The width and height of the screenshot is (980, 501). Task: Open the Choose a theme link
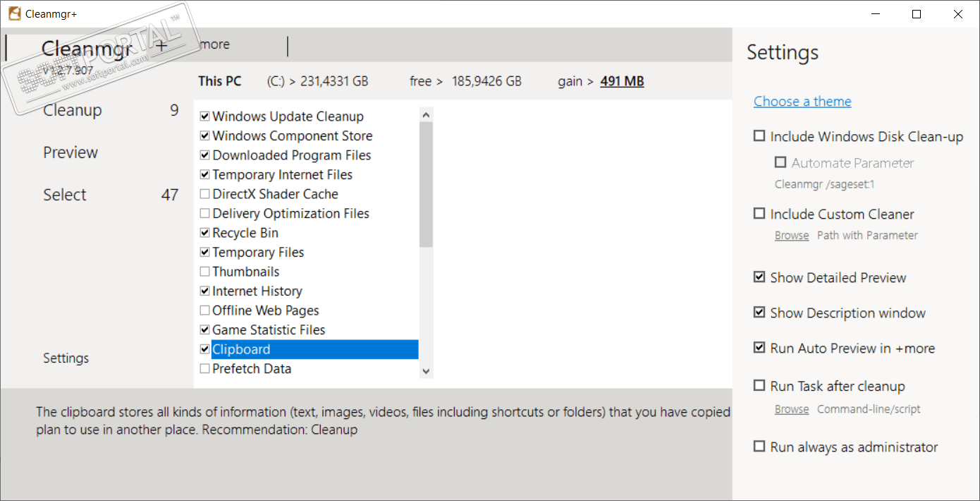pyautogui.click(x=802, y=101)
